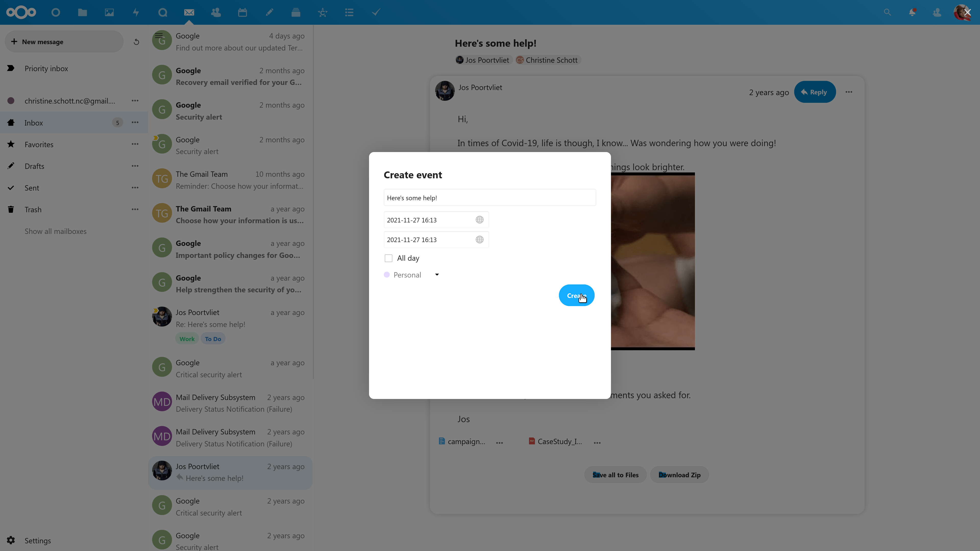The width and height of the screenshot is (980, 551).
Task: Click the embedded image in the email
Action: click(x=653, y=261)
